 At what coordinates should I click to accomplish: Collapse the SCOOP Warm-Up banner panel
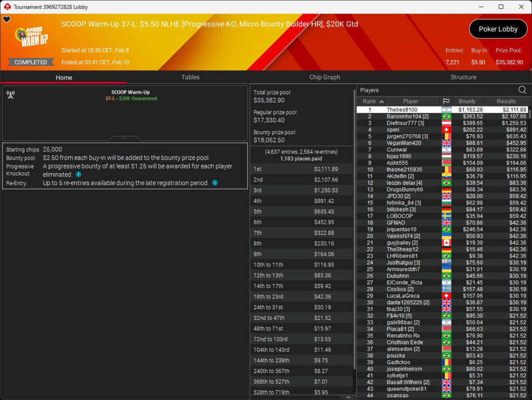click(x=125, y=138)
